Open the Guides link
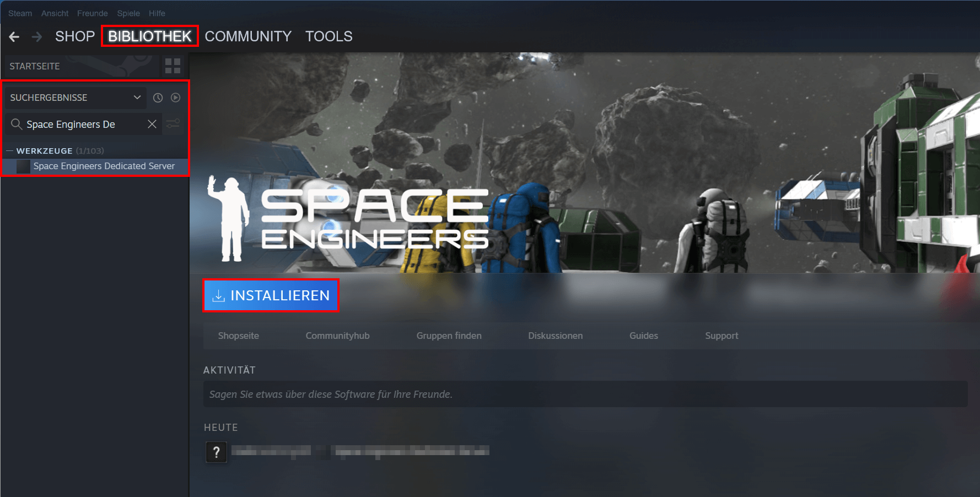Image resolution: width=980 pixels, height=497 pixels. [x=644, y=336]
